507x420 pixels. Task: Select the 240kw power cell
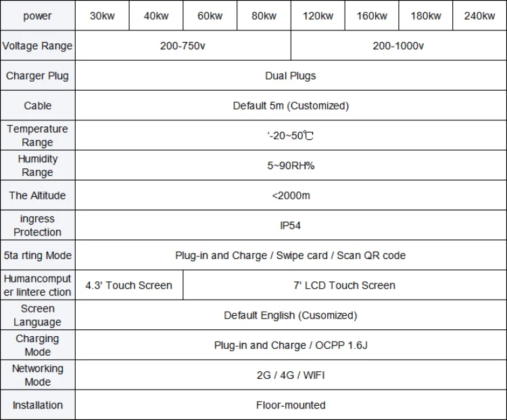[x=480, y=16]
